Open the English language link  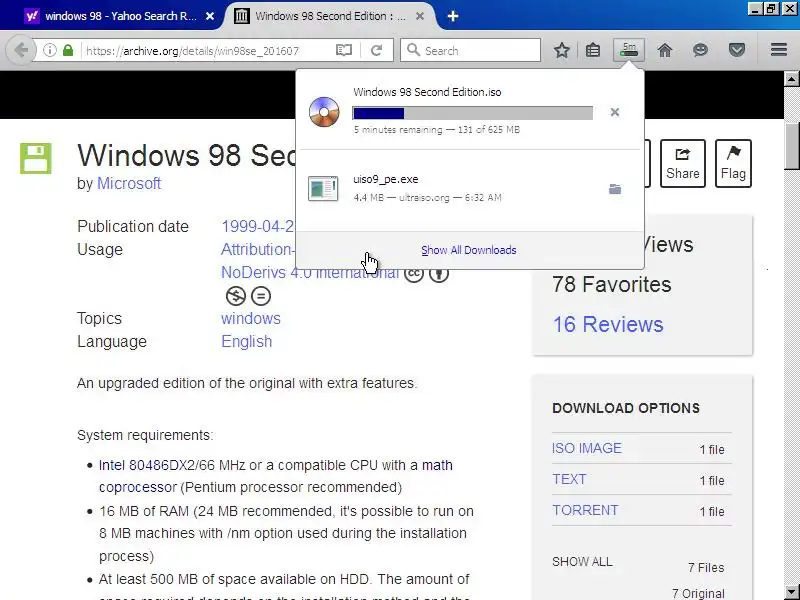246,341
